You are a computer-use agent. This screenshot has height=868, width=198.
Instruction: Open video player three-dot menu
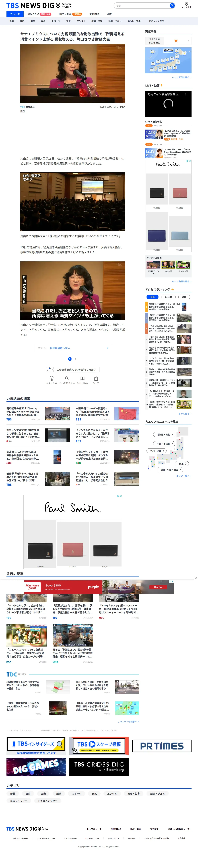click(186, 94)
